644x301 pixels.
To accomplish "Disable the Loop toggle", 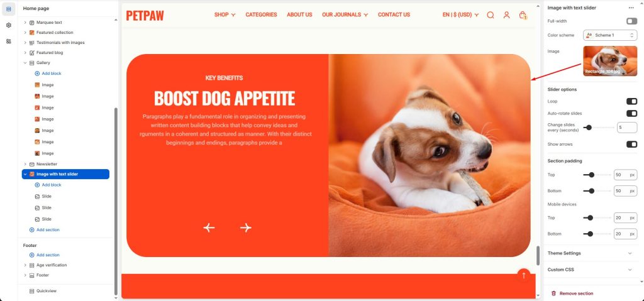I will (631, 101).
